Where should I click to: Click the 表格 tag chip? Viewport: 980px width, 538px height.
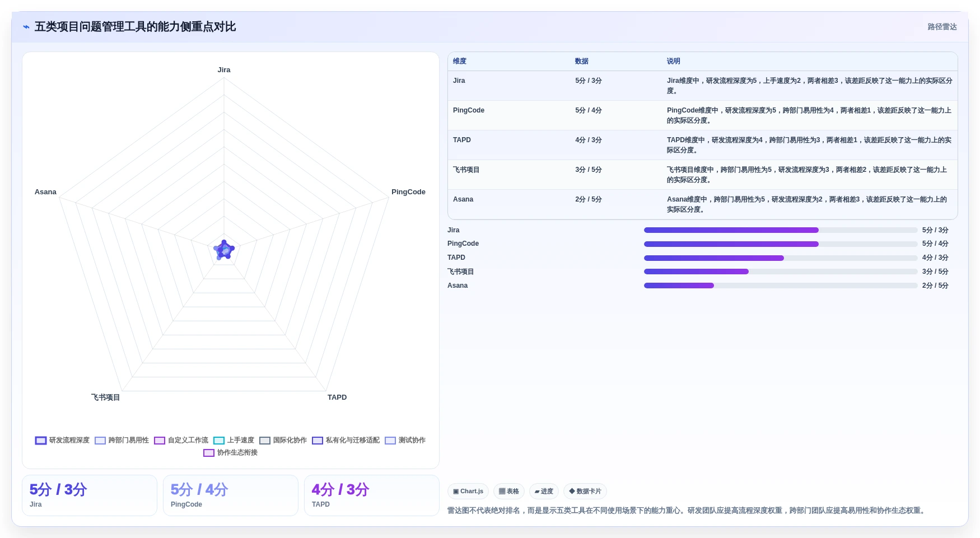click(509, 491)
